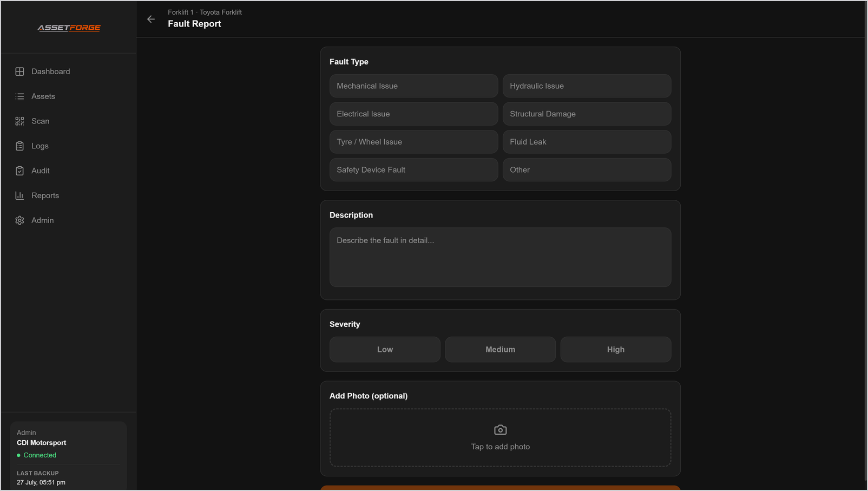The image size is (868, 491).
Task: Click the Reports bar chart icon
Action: [x=19, y=195]
